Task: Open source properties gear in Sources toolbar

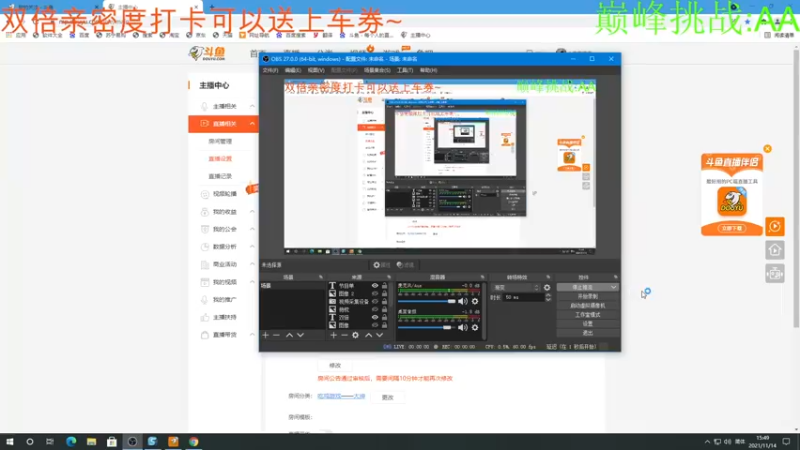Action: [356, 335]
